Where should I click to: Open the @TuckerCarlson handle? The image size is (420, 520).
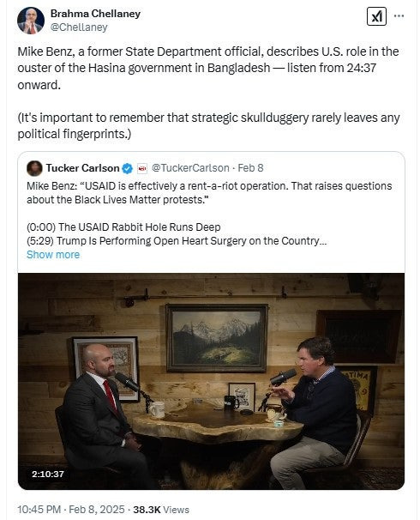[190, 168]
